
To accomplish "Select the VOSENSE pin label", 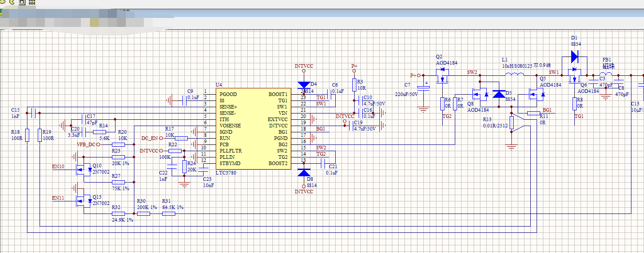I will tap(230, 126).
